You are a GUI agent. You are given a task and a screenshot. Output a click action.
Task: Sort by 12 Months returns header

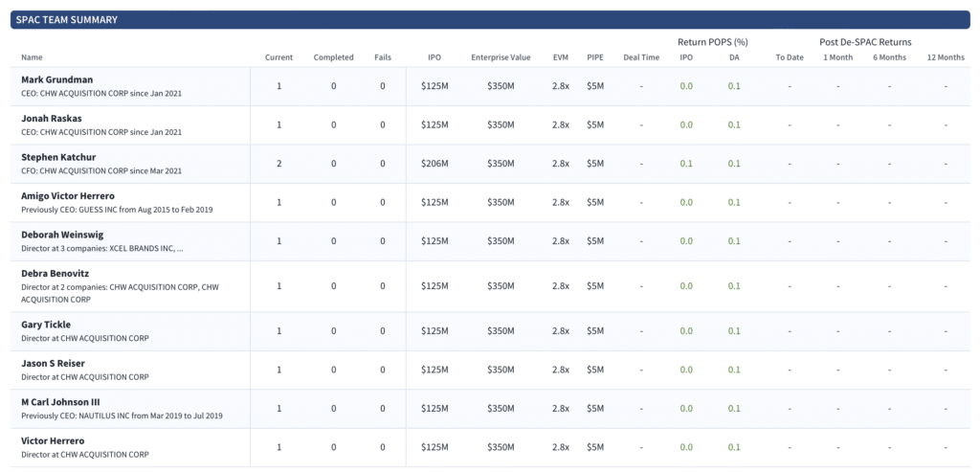click(x=946, y=57)
